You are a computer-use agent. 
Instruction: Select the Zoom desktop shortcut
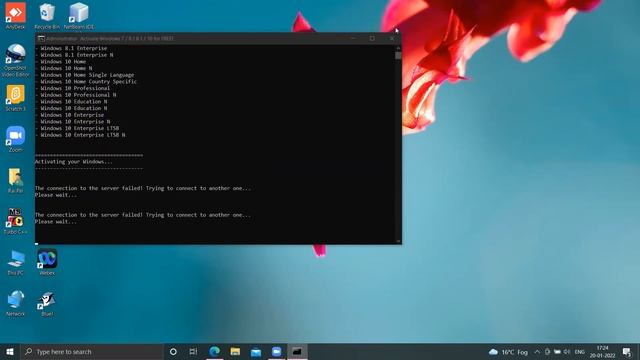pos(16,139)
